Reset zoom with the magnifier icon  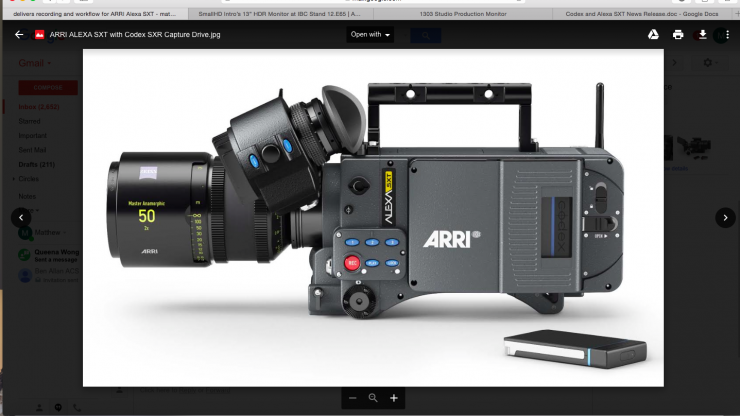373,398
